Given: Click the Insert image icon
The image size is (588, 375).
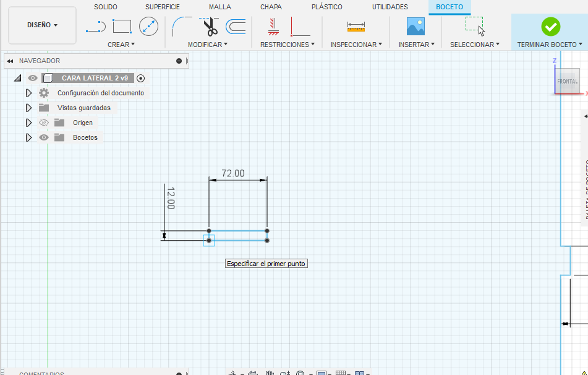Looking at the screenshot, I should point(416,27).
